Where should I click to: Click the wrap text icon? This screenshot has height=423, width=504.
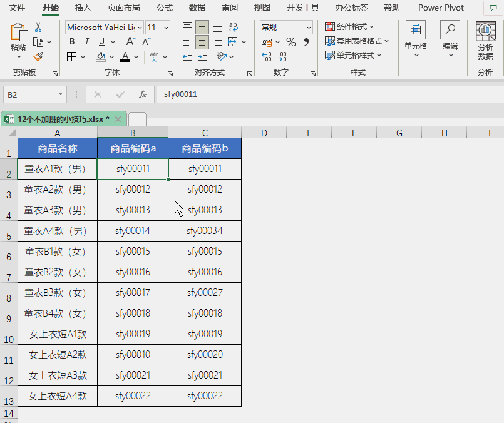pyautogui.click(x=234, y=28)
